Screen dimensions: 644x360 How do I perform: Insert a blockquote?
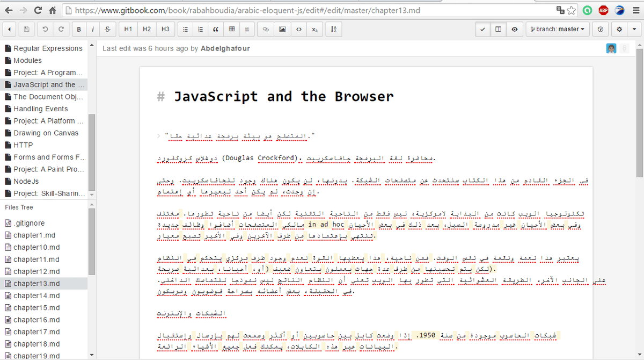(216, 29)
